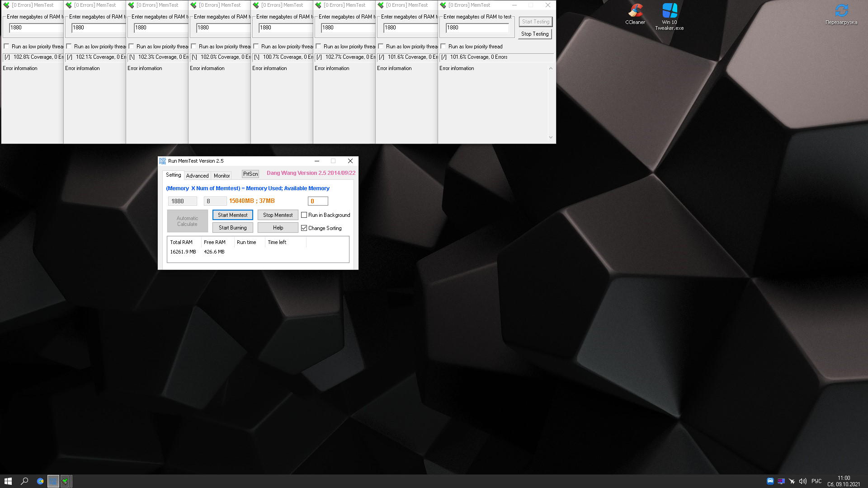
Task: Click airplane mode tray icon
Action: (792, 481)
